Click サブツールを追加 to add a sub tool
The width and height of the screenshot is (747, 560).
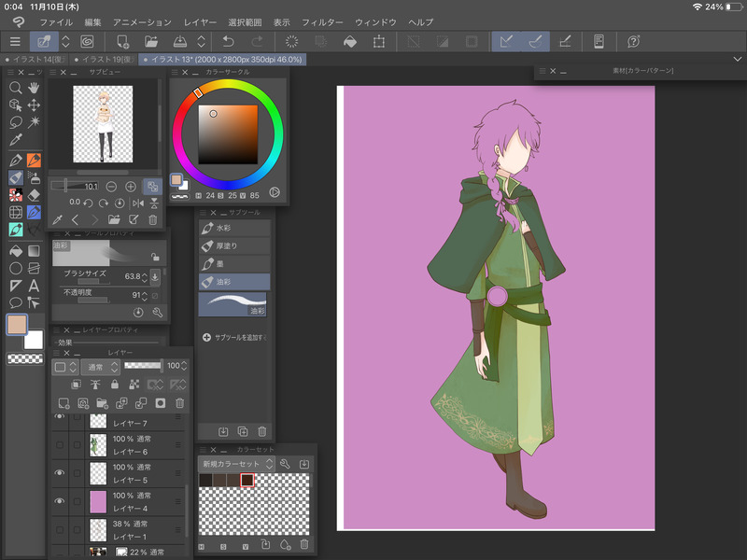click(x=235, y=337)
